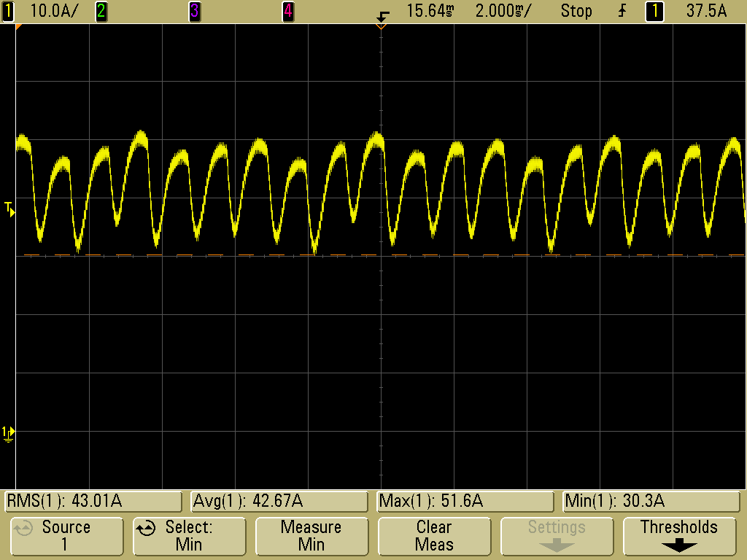Screen dimensions: 747x560
Task: Click the trigger delay arrow icon
Action: point(382,16)
